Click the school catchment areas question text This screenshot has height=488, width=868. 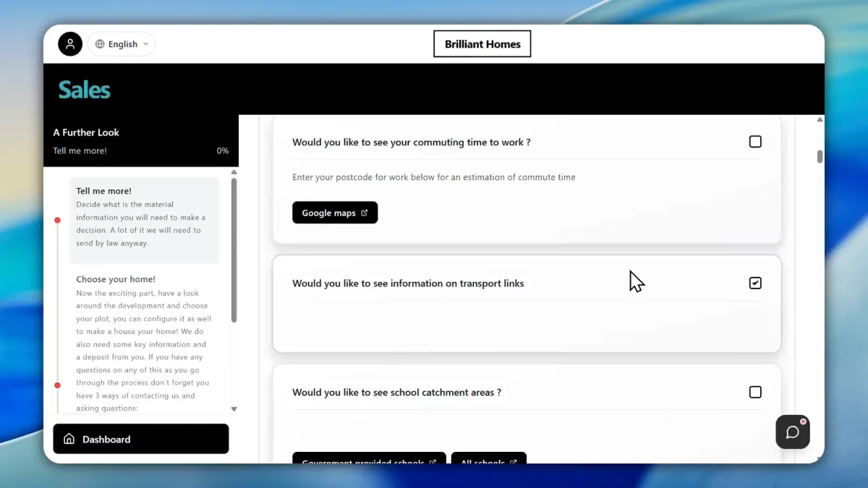pyautogui.click(x=397, y=393)
